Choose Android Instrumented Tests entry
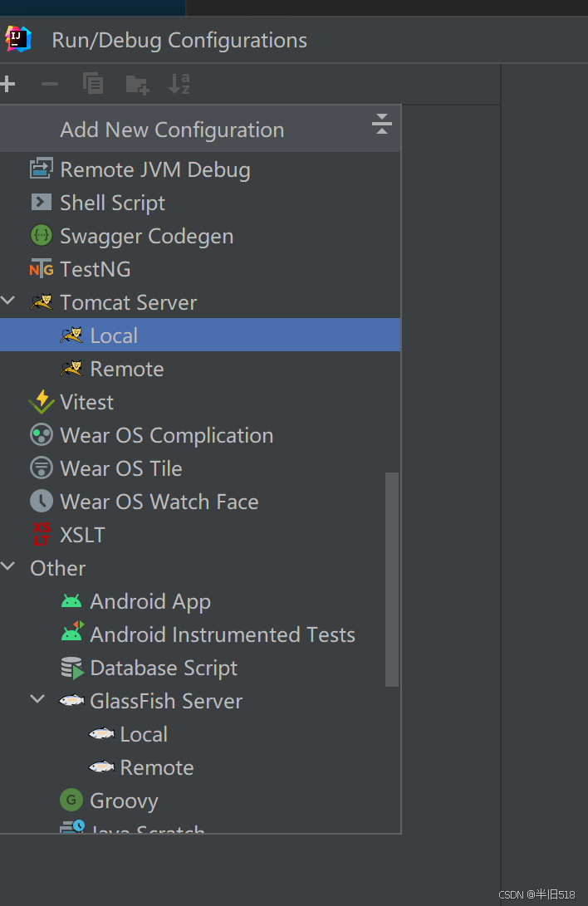Viewport: 588px width, 906px height. click(x=200, y=634)
